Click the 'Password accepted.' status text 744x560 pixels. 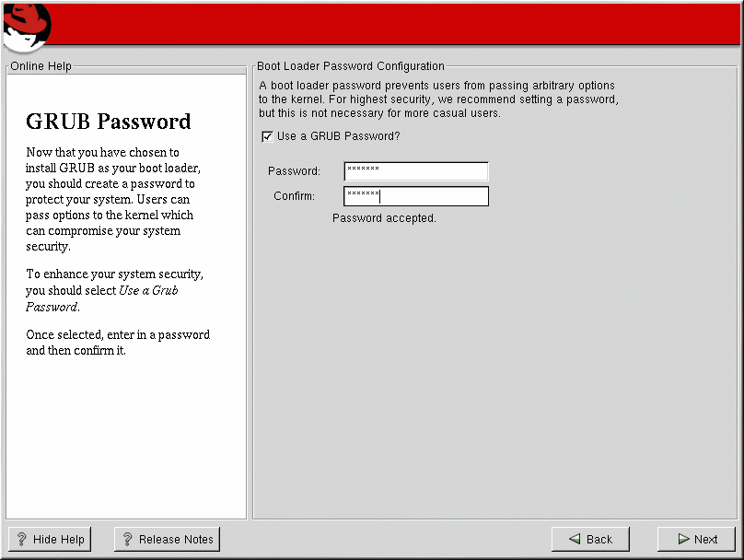(x=384, y=218)
